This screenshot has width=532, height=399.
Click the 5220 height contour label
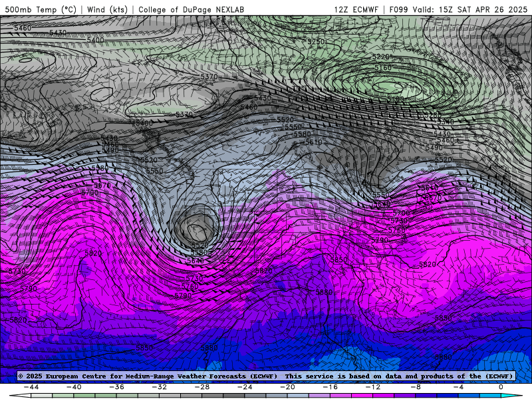(x=380, y=57)
